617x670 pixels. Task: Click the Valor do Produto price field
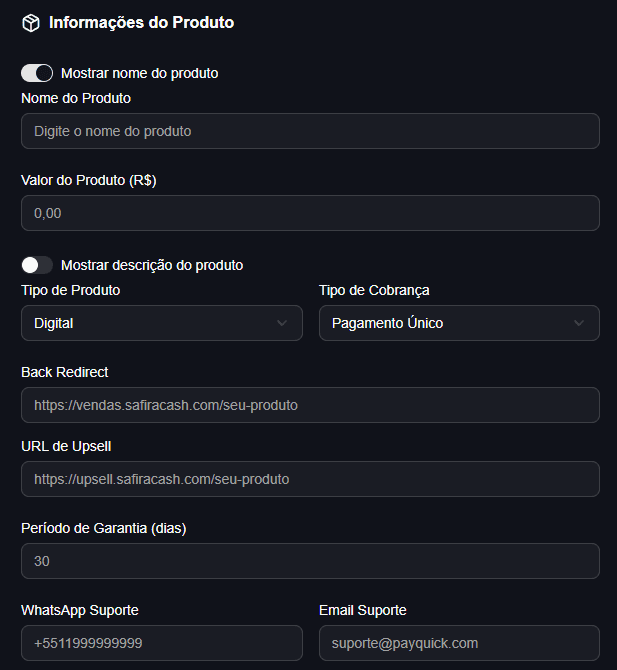(310, 213)
